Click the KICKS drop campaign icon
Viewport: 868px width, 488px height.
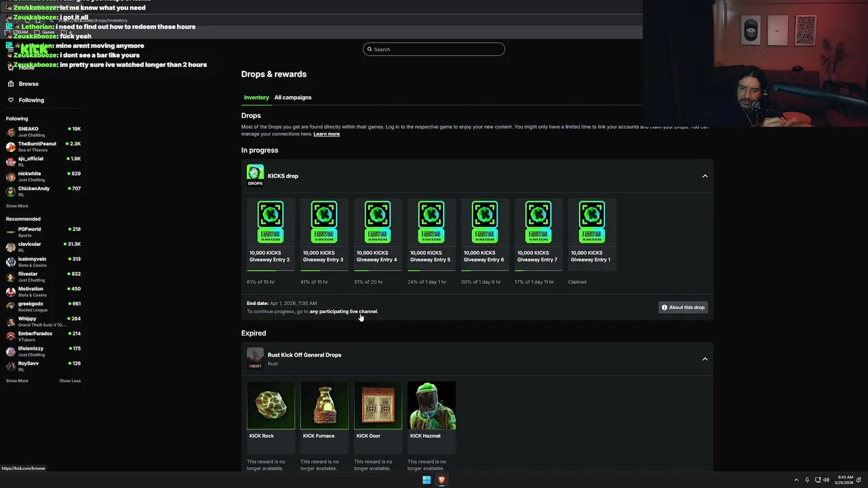coord(255,175)
